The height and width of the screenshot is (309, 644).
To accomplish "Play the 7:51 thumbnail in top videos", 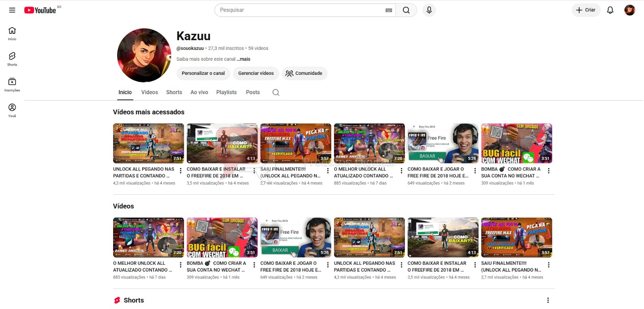I will point(149,143).
